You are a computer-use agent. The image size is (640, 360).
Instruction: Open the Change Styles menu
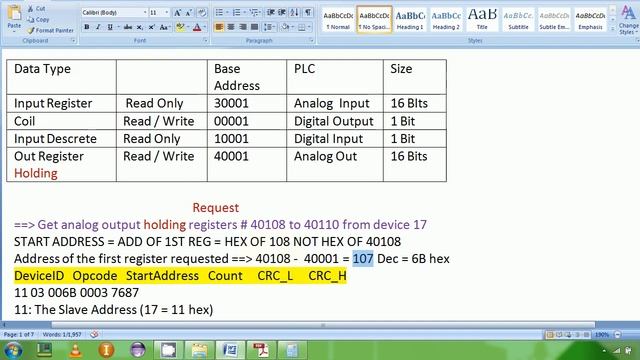(628, 20)
